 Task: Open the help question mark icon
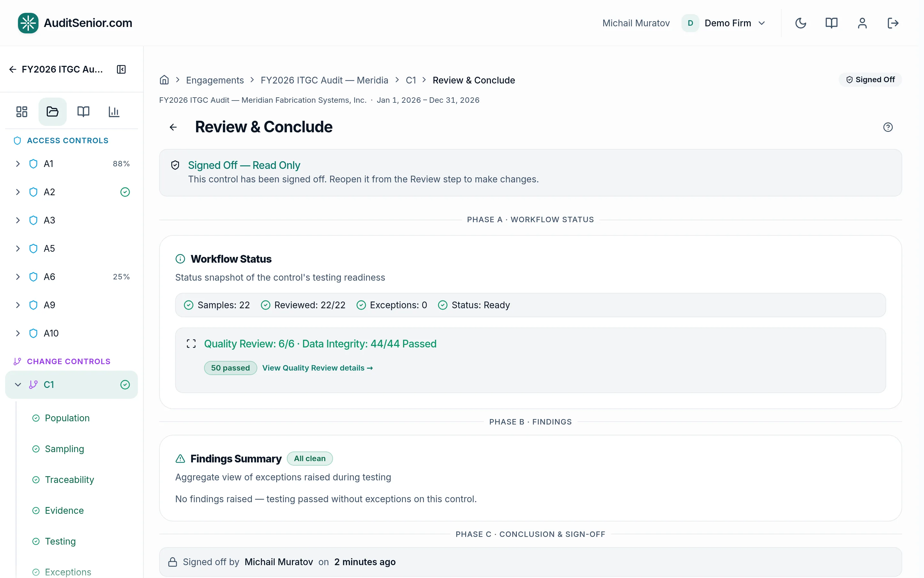888,127
